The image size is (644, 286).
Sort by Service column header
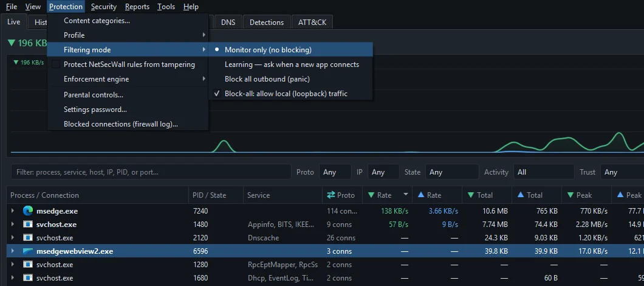point(283,195)
